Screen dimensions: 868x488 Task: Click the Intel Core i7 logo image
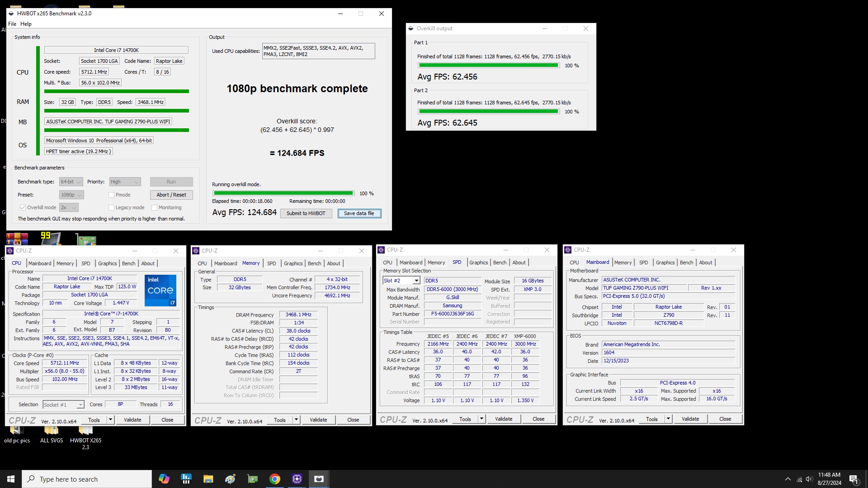(x=160, y=290)
